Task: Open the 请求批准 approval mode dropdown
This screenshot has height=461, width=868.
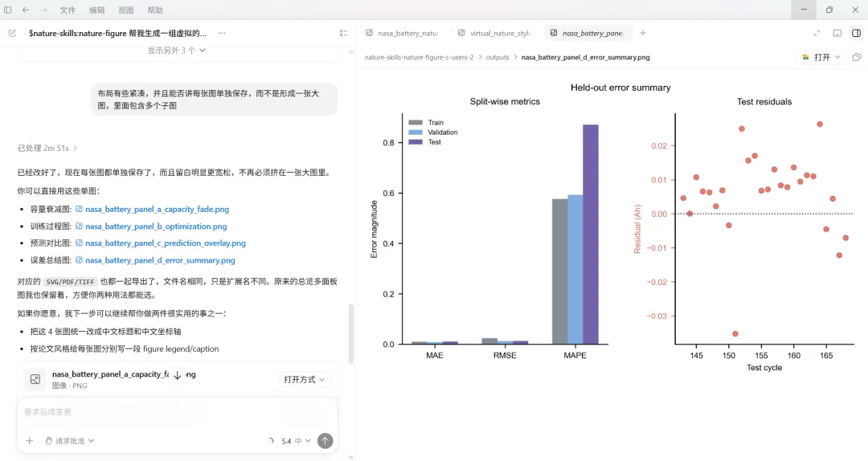Action: (70, 441)
